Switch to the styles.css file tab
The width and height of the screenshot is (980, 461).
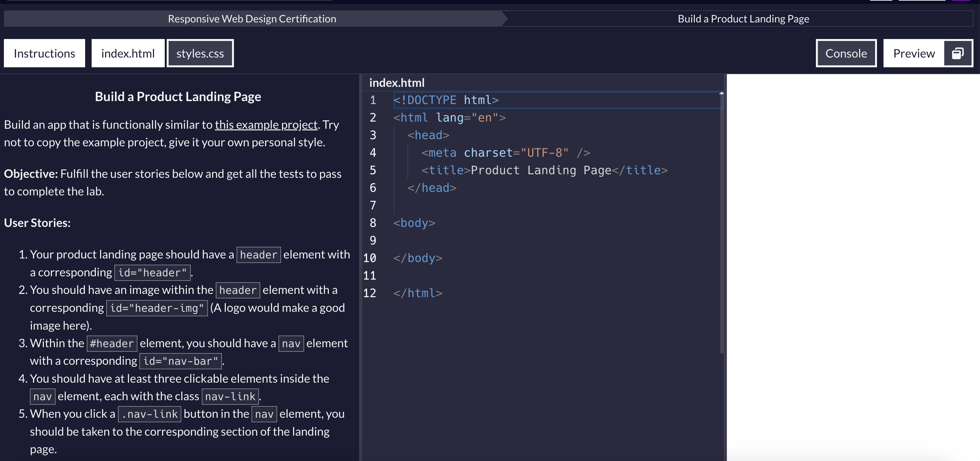pos(200,53)
